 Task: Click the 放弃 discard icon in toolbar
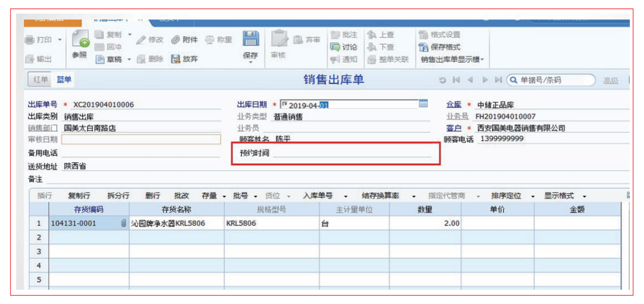[175, 59]
